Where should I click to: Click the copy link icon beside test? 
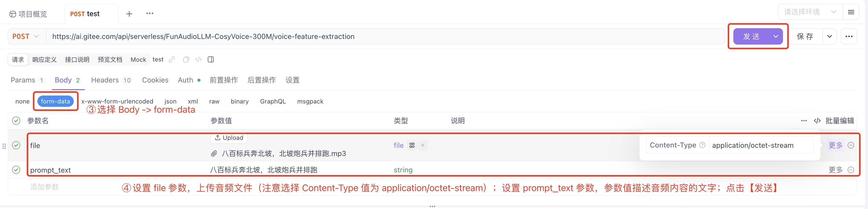click(x=172, y=60)
